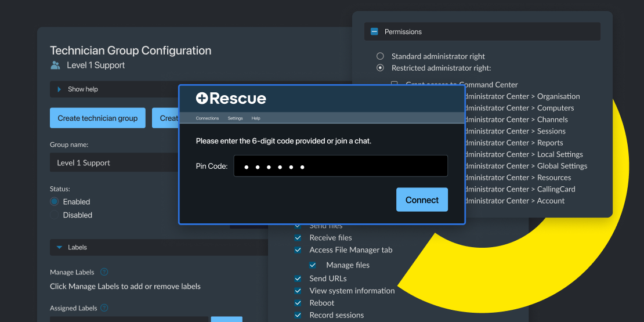644x322 pixels.
Task: Expand the Show help triangle
Action: click(x=59, y=89)
